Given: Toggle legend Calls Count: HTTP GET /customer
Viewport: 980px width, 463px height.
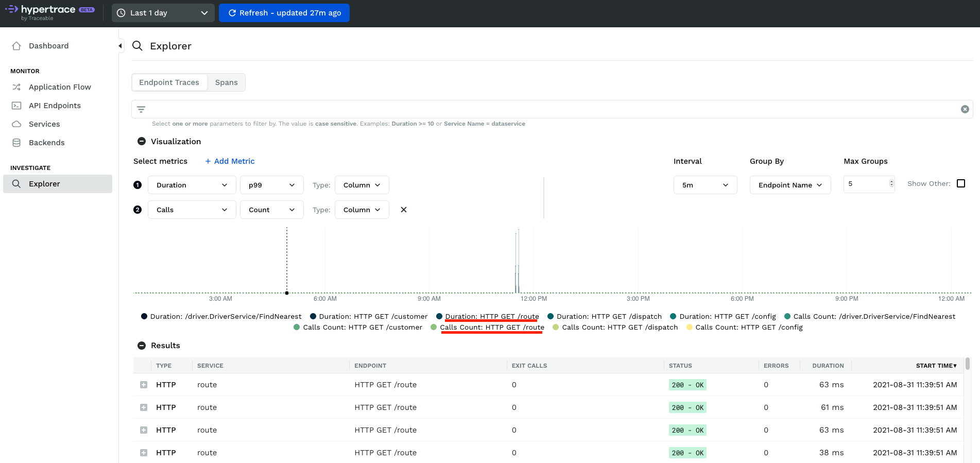Looking at the screenshot, I should [x=358, y=327].
